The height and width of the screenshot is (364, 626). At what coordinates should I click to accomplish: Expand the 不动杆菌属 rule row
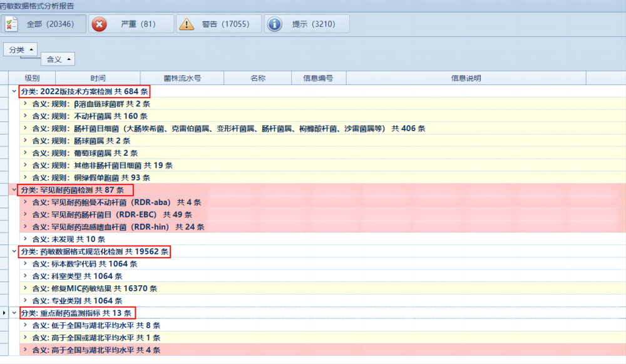(25, 116)
